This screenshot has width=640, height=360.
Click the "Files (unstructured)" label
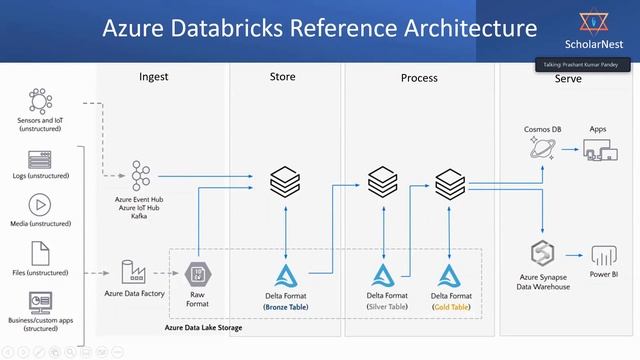[x=40, y=273]
